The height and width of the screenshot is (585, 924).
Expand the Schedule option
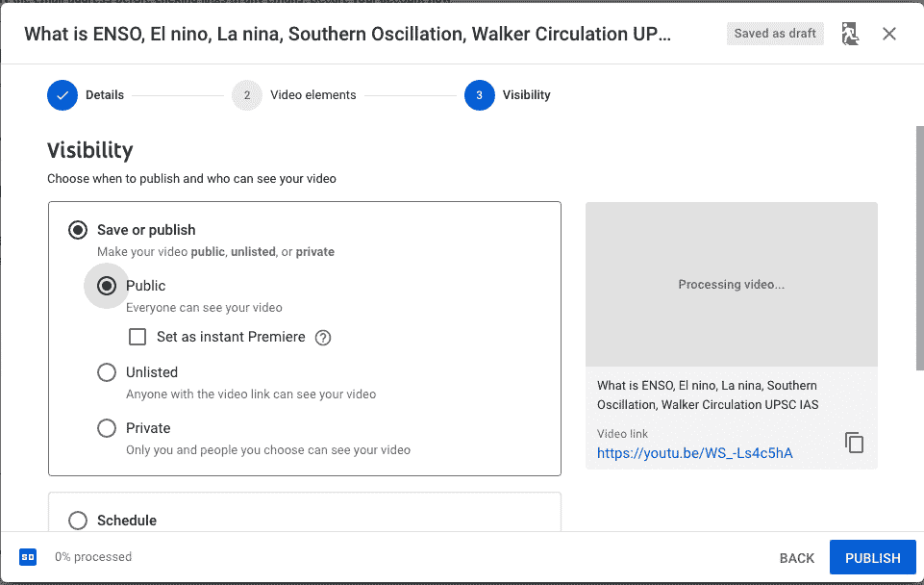click(78, 521)
